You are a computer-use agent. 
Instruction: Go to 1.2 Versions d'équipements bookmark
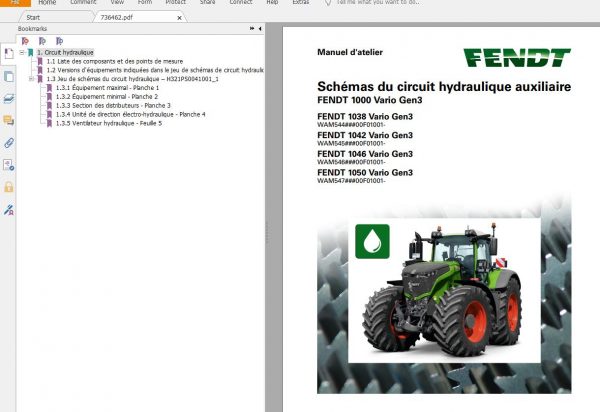coord(155,70)
